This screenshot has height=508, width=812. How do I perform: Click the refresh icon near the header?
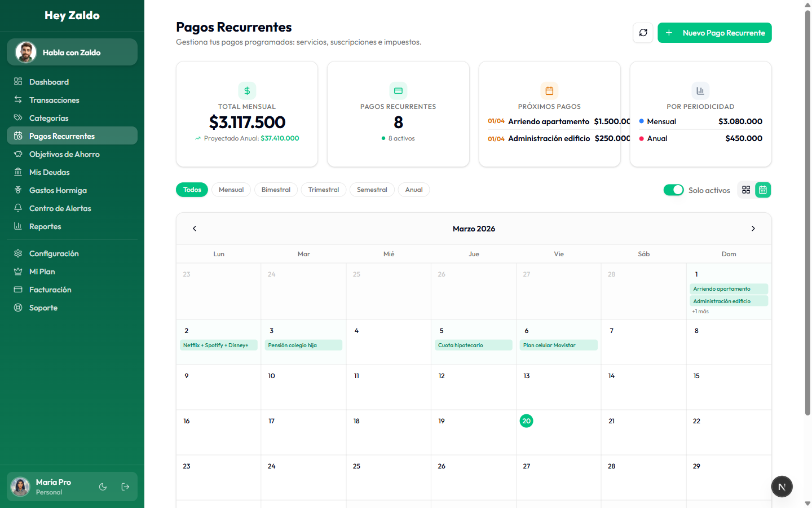point(643,33)
